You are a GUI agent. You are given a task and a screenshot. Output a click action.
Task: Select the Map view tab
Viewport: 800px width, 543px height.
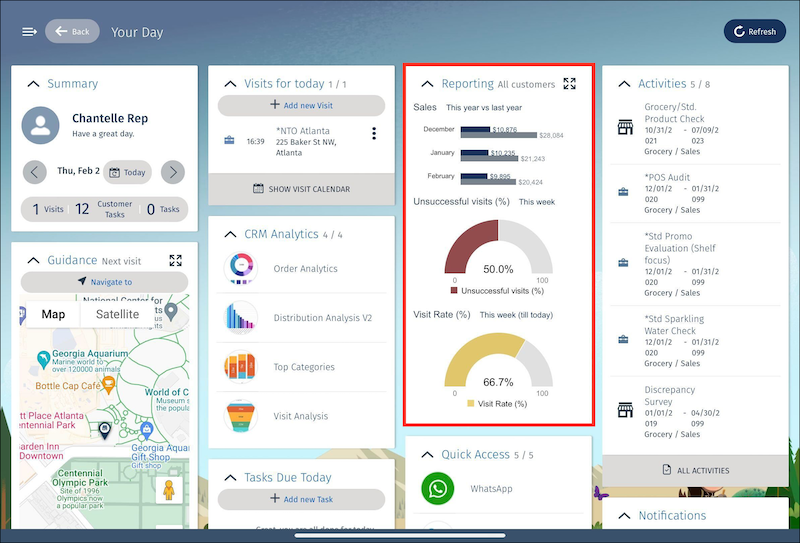pos(53,314)
